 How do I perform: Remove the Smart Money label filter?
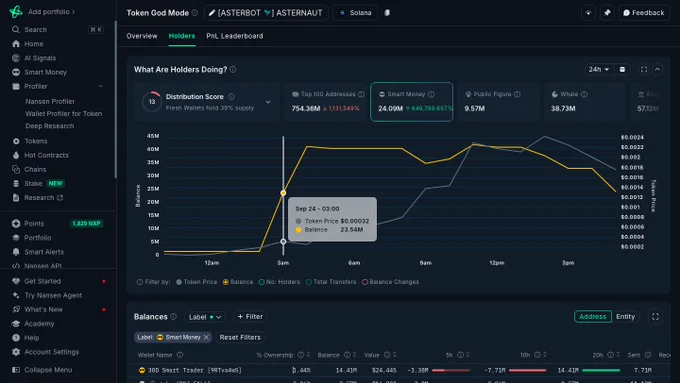coord(206,337)
